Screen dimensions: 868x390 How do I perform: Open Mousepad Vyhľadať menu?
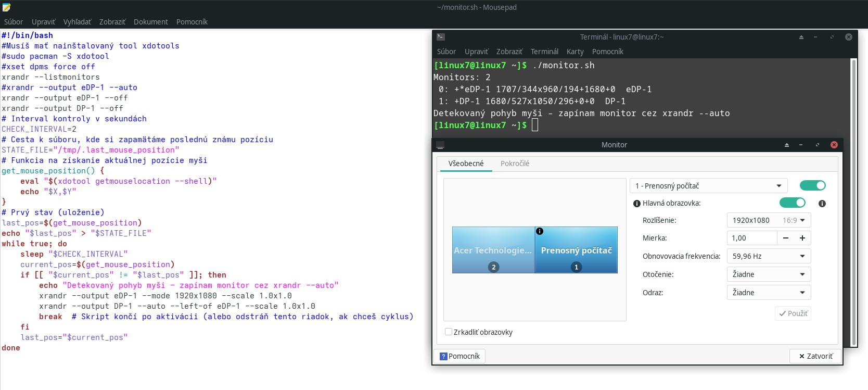(77, 22)
